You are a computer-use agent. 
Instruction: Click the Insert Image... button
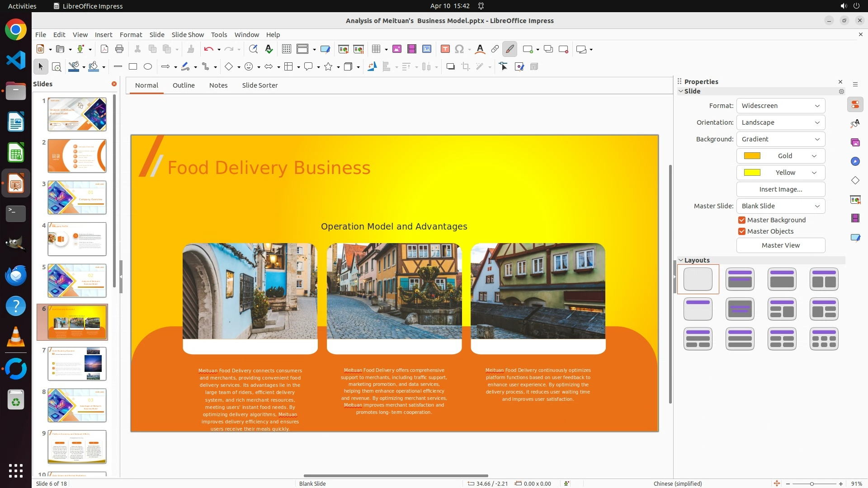[x=780, y=189]
